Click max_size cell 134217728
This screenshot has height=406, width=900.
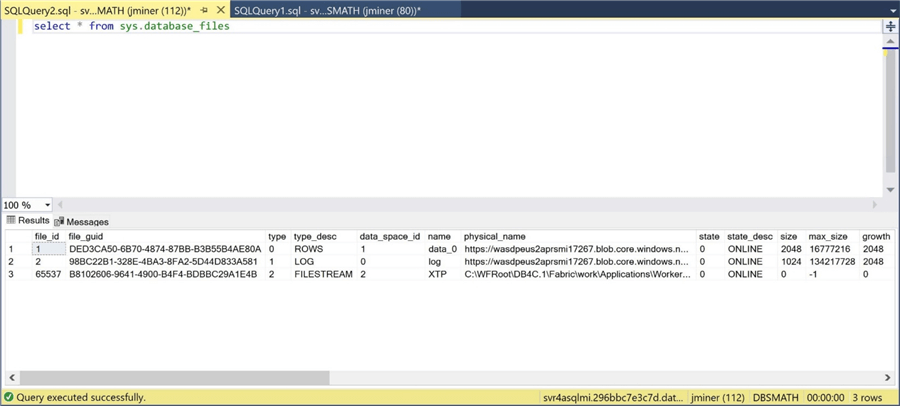pyautogui.click(x=832, y=262)
